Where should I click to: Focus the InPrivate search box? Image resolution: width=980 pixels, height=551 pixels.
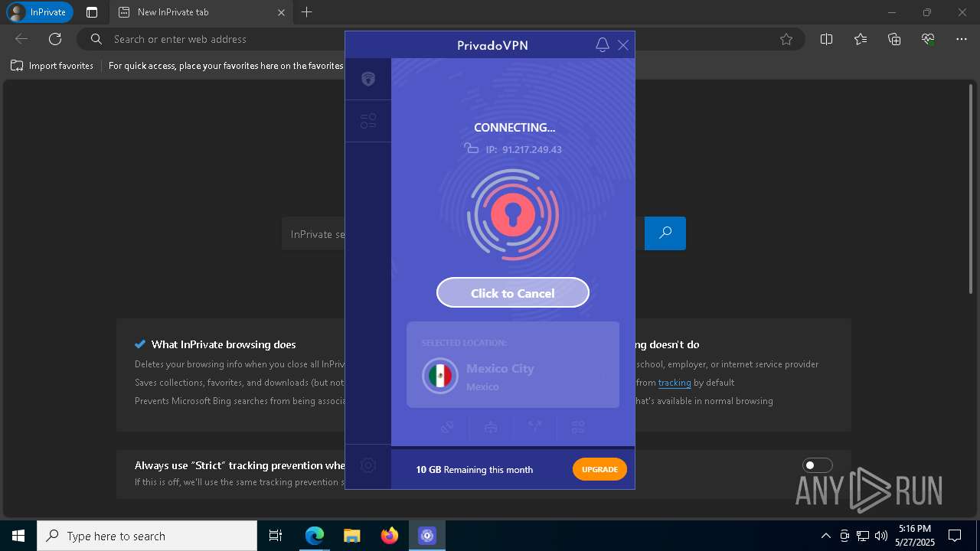(463, 233)
